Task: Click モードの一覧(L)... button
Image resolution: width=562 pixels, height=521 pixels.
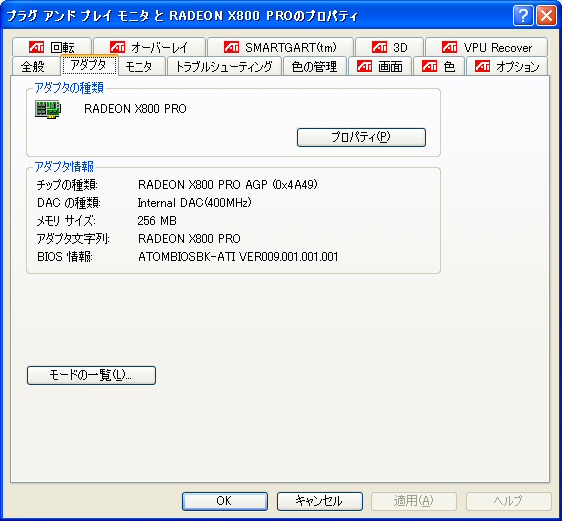Action: coord(91,375)
